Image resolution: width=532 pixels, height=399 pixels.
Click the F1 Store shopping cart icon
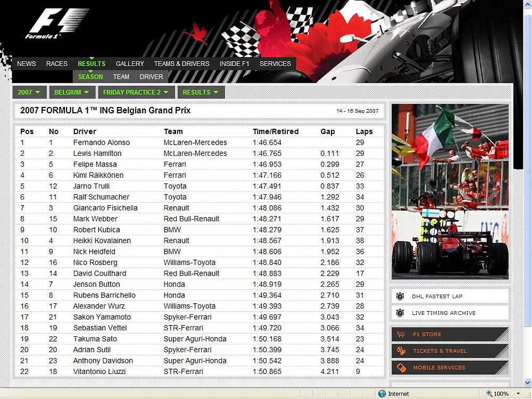pos(401,334)
